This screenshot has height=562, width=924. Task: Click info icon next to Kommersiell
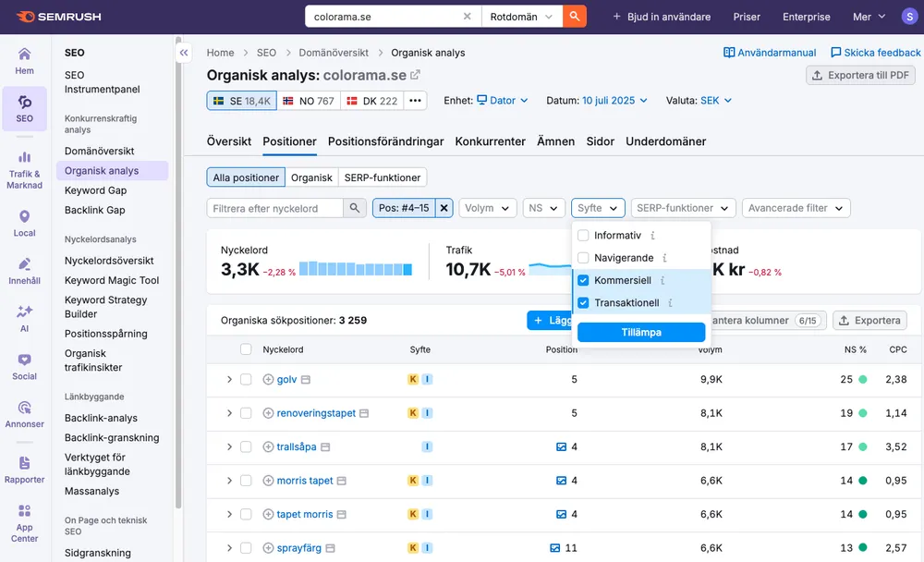pyautogui.click(x=663, y=280)
